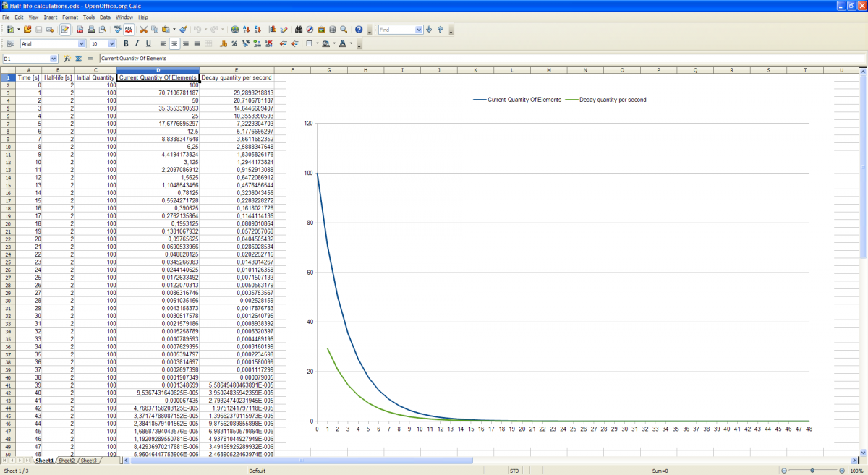Image resolution: width=868 pixels, height=475 pixels.
Task: Select column E header
Action: (x=237, y=70)
